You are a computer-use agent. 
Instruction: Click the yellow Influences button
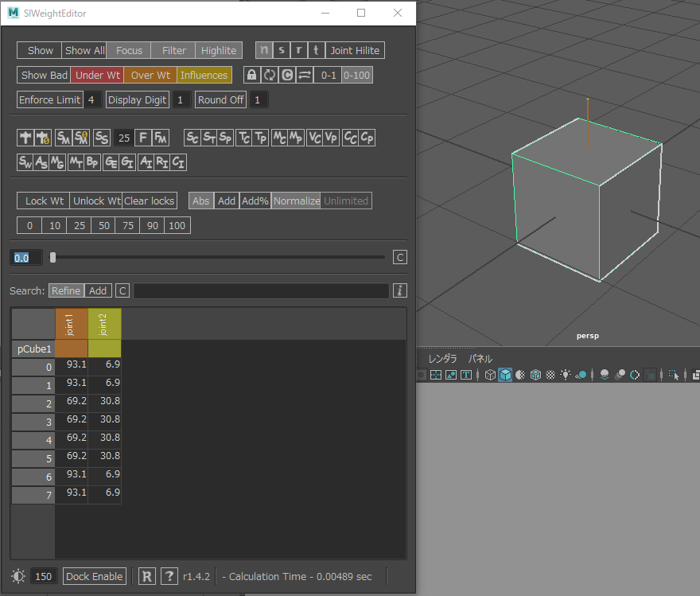204,75
